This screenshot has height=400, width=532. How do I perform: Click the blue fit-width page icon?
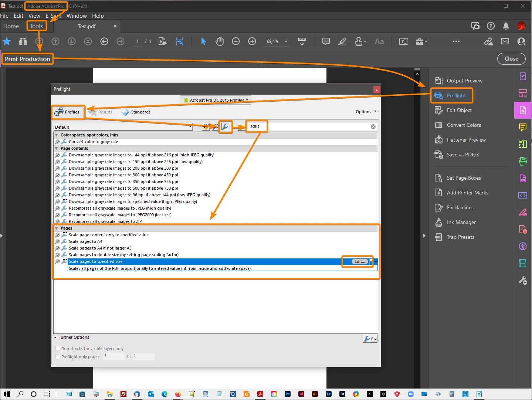click(180, 41)
